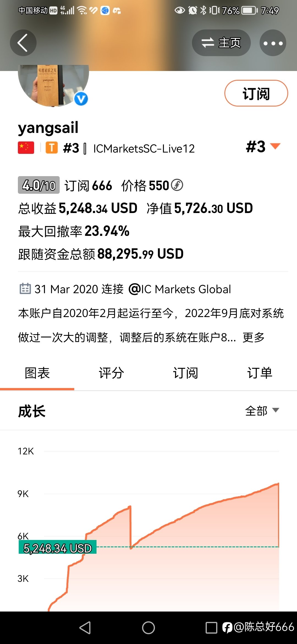Tap the blue verified badge on avatar
Viewport: 297px width, 644px height.
click(81, 99)
